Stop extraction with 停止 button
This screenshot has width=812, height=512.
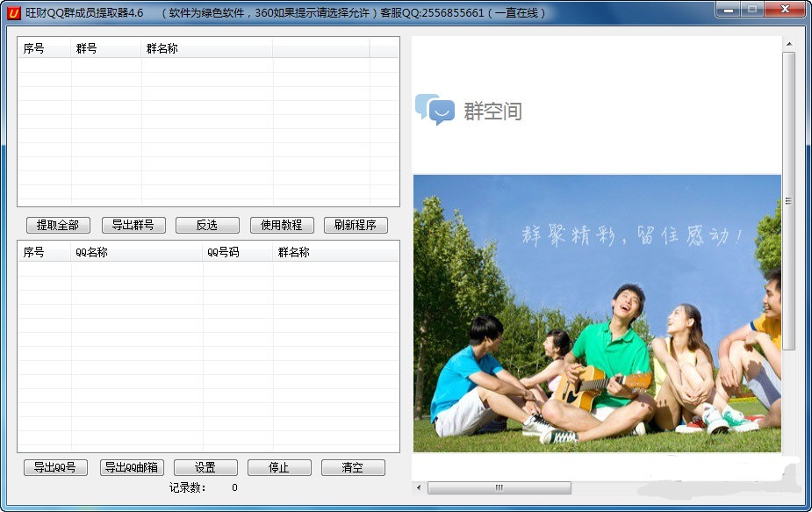pyautogui.click(x=280, y=467)
